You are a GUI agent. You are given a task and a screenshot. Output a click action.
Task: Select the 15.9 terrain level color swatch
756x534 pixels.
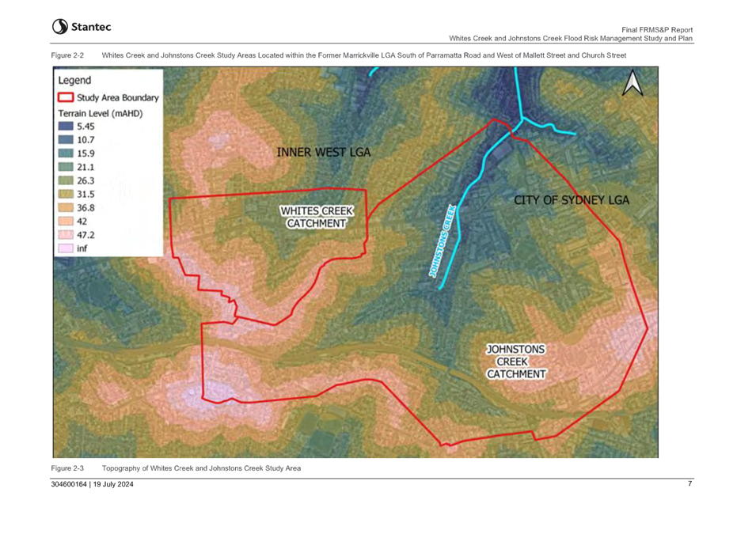pos(66,153)
